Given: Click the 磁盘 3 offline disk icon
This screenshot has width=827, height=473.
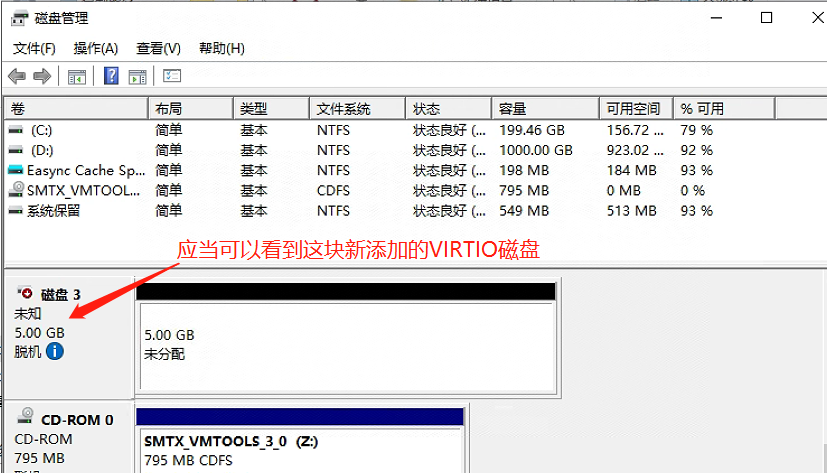Looking at the screenshot, I should pos(24,294).
